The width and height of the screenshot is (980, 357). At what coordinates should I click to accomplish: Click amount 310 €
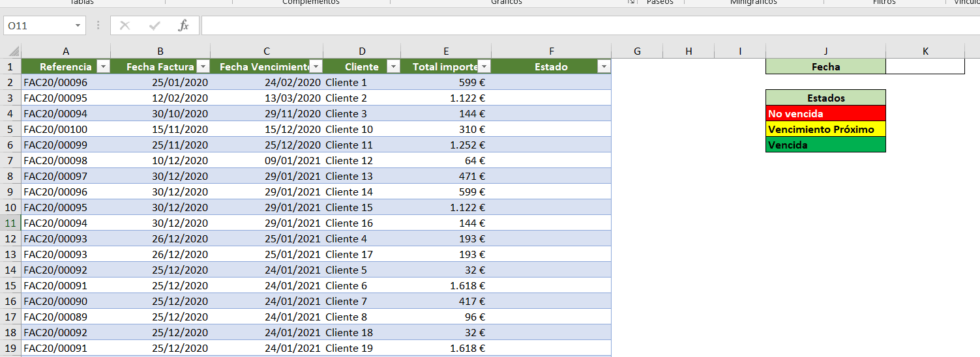tap(446, 129)
